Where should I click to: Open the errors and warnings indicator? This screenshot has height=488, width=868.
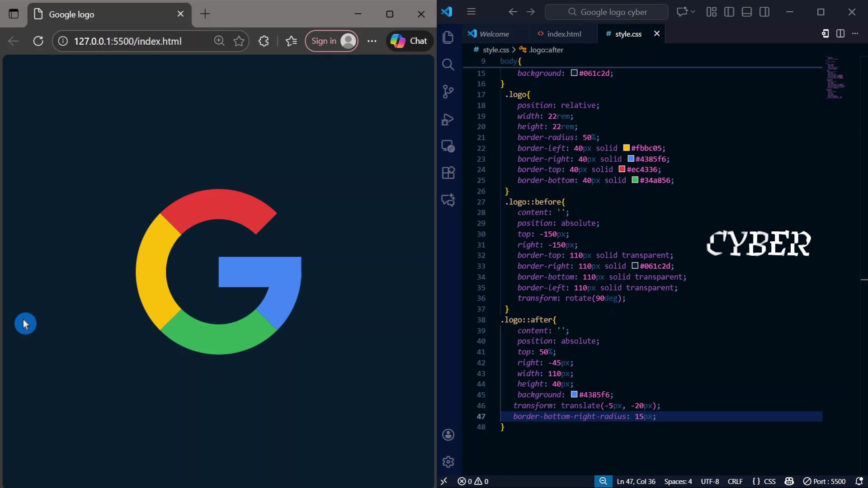(x=473, y=481)
